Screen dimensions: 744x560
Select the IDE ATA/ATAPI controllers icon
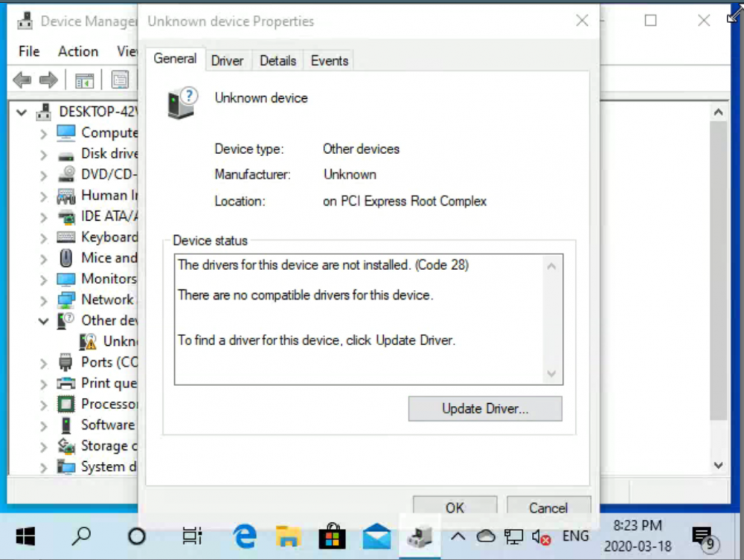click(x=66, y=216)
